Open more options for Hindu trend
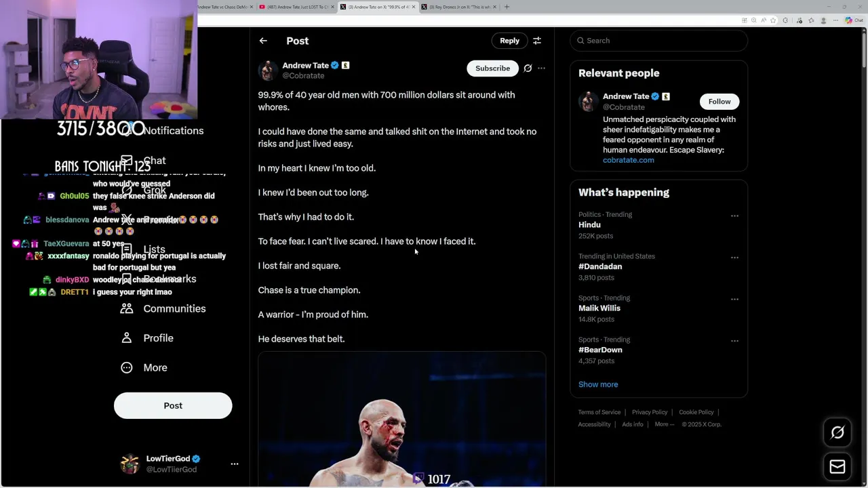Image resolution: width=868 pixels, height=488 pixels. (x=734, y=216)
